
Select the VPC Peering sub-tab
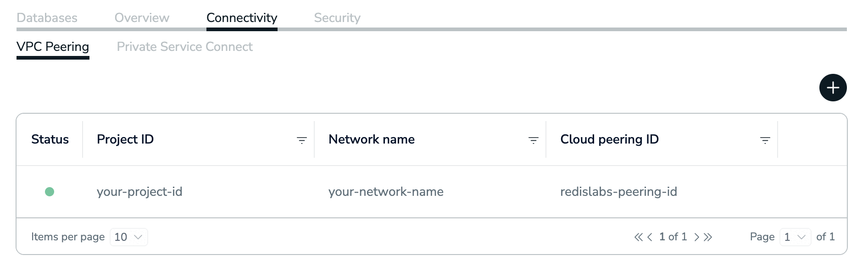(53, 47)
